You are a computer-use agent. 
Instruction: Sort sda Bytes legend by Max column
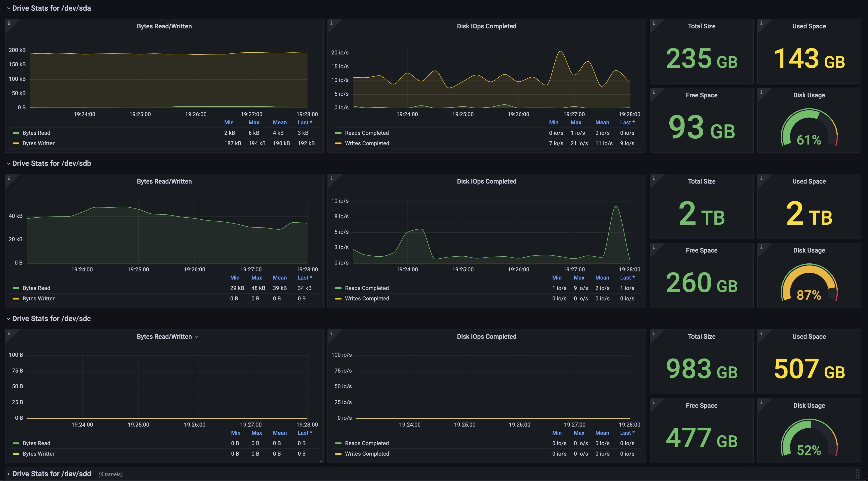click(254, 122)
